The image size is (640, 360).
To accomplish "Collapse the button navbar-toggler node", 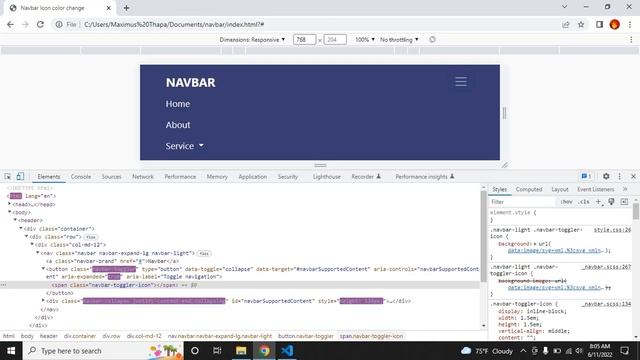I will 43,269.
